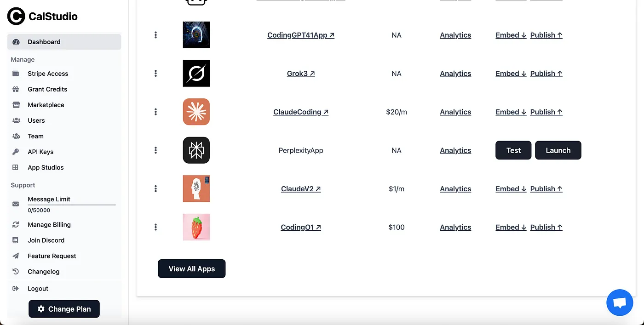
Task: Select the API Keys key icon
Action: tap(16, 152)
